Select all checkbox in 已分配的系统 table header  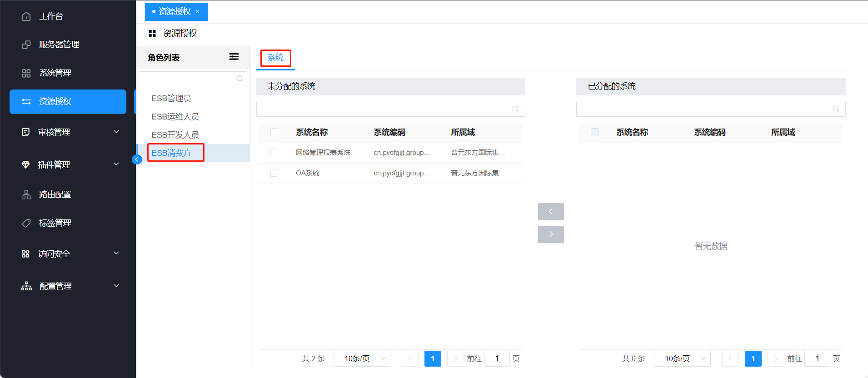click(x=594, y=132)
